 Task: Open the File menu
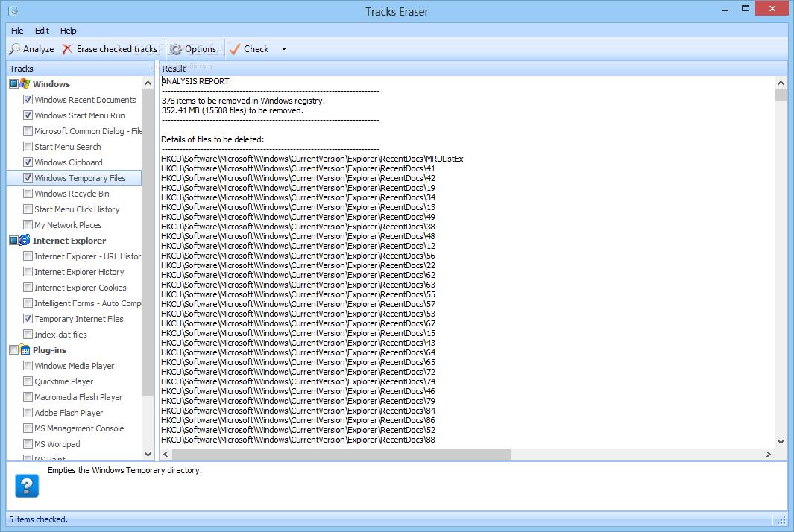17,31
